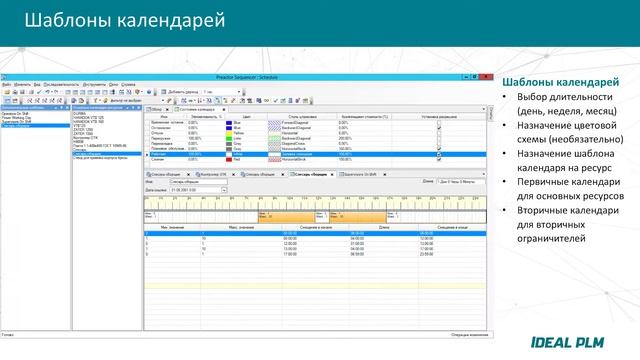Select Контролер ОТК in the resource list
Viewport: 640px width, 360px height.
tap(85, 138)
